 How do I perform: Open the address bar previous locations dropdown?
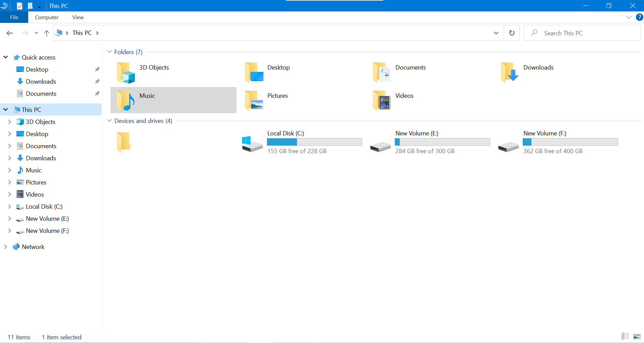click(x=496, y=33)
